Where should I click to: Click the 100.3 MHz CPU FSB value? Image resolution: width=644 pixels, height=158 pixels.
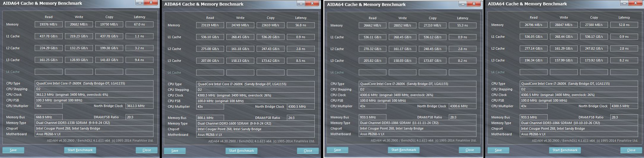point(94,100)
